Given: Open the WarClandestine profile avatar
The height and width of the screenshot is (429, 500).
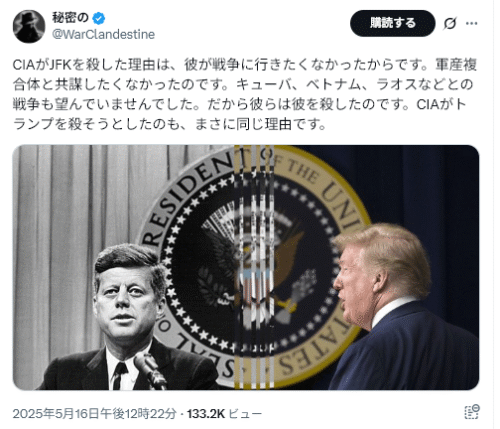Looking at the screenshot, I should coord(29,26).
